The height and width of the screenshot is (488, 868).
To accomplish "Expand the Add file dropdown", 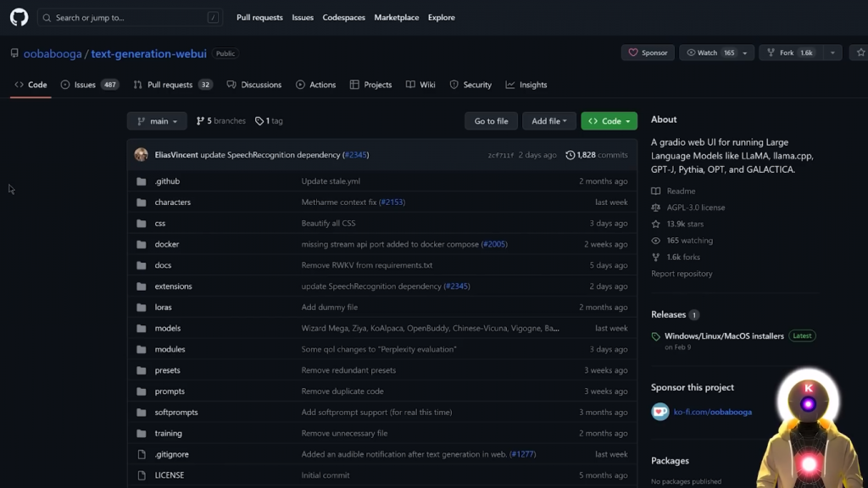I will click(x=549, y=120).
